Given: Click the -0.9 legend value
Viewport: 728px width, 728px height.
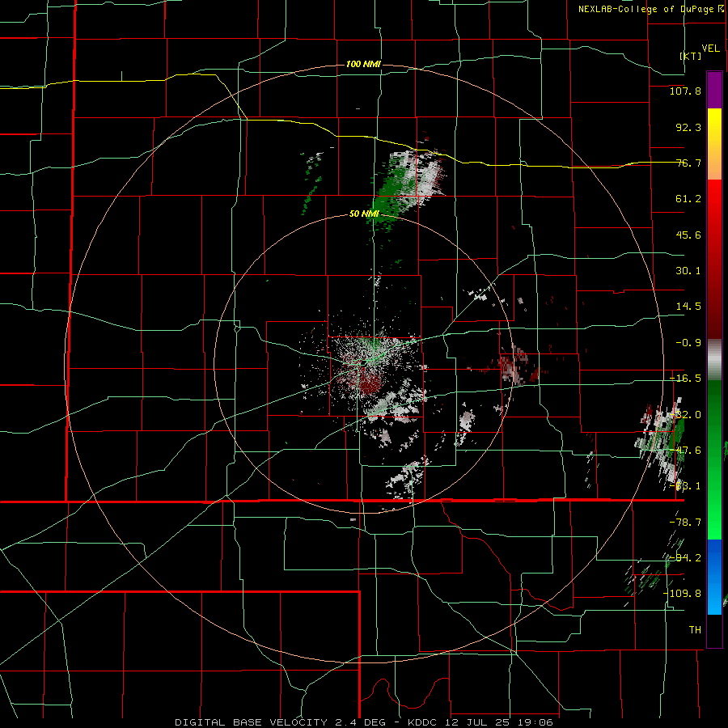Looking at the screenshot, I should pyautogui.click(x=688, y=343).
